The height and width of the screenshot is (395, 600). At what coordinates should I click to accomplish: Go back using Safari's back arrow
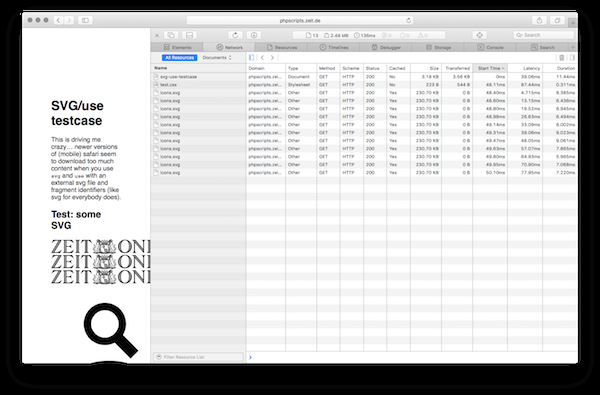pyautogui.click(x=58, y=20)
